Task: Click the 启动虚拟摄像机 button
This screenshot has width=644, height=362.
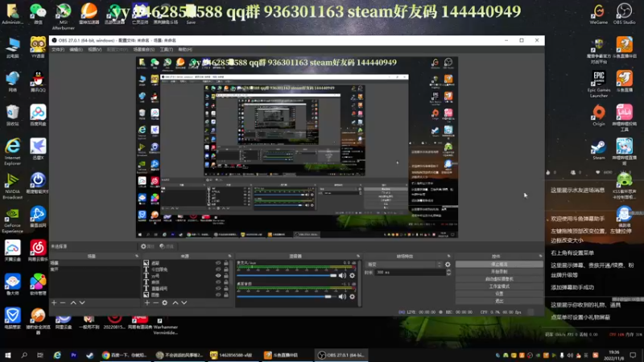Action: [x=499, y=279]
